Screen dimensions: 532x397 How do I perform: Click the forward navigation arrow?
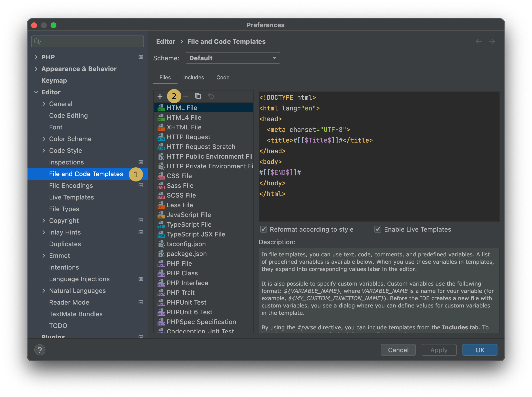point(492,41)
